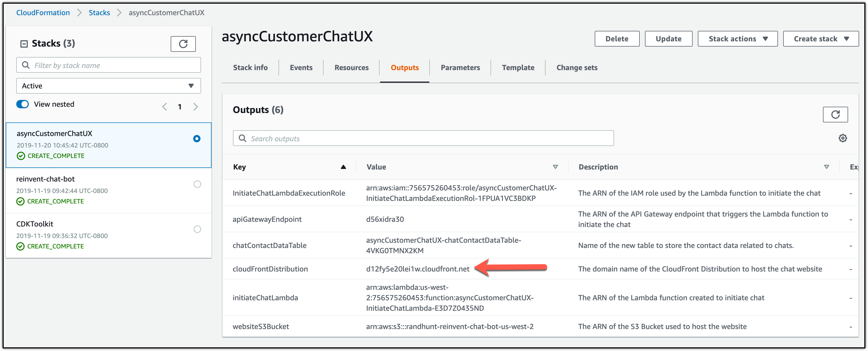Expand the Stack actions menu

[x=737, y=39]
